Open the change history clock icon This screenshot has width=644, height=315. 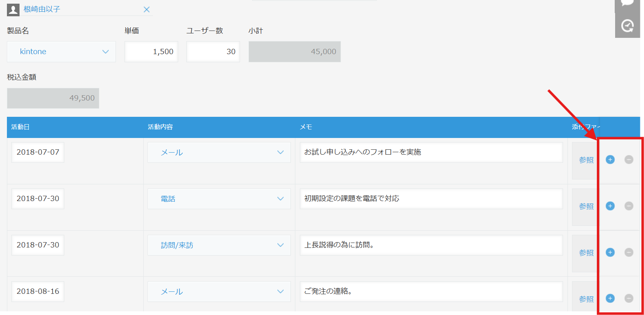(x=627, y=26)
